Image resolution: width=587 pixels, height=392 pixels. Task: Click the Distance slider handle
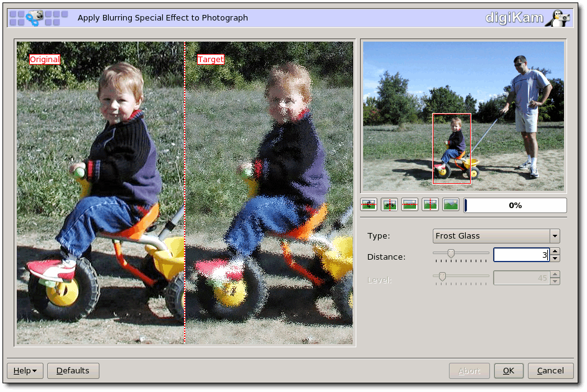tap(451, 253)
